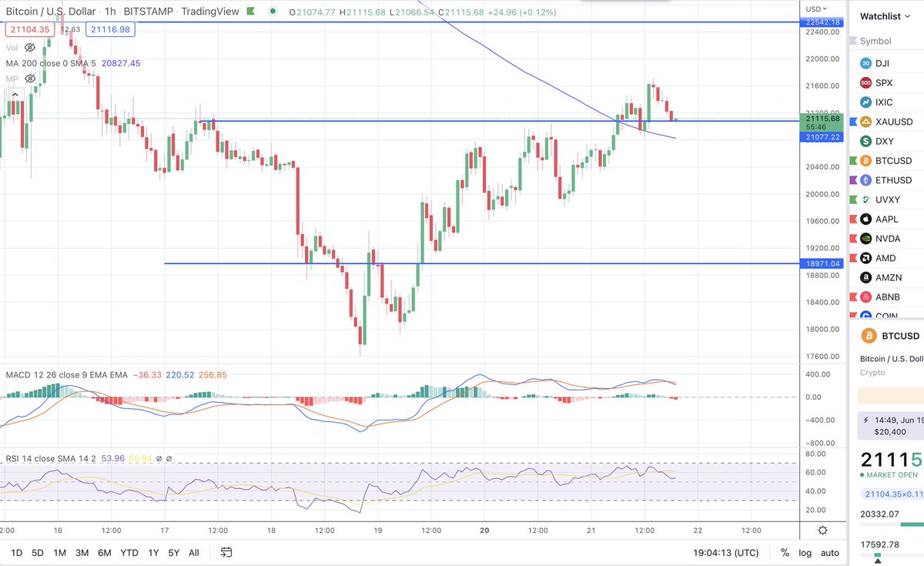Select the 1Y time range
This screenshot has height=566, width=924.
coord(153,552)
